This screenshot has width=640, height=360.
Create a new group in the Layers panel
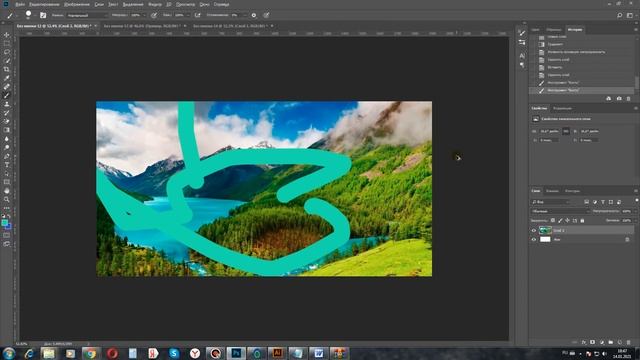pyautogui.click(x=611, y=342)
